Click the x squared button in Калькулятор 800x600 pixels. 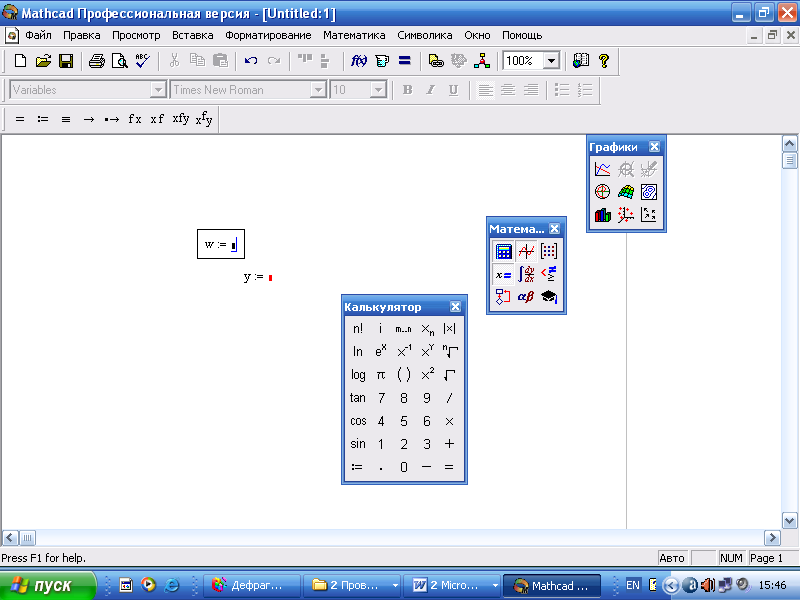click(x=427, y=375)
